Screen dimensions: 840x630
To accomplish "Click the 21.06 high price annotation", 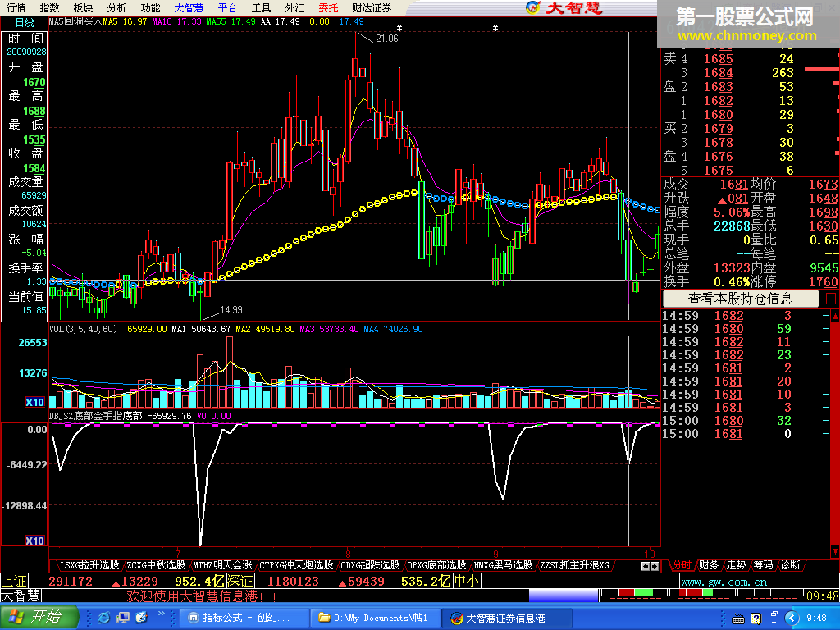I will coord(387,39).
